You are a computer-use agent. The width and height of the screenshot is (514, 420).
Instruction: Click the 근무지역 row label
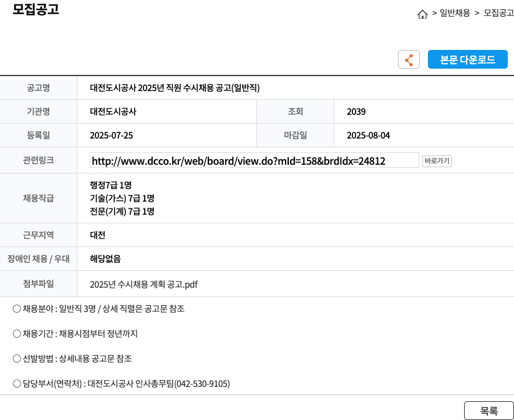coord(38,235)
